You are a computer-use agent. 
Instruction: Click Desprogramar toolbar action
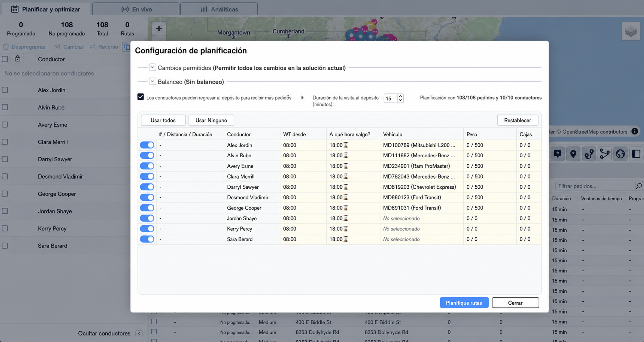click(x=24, y=47)
